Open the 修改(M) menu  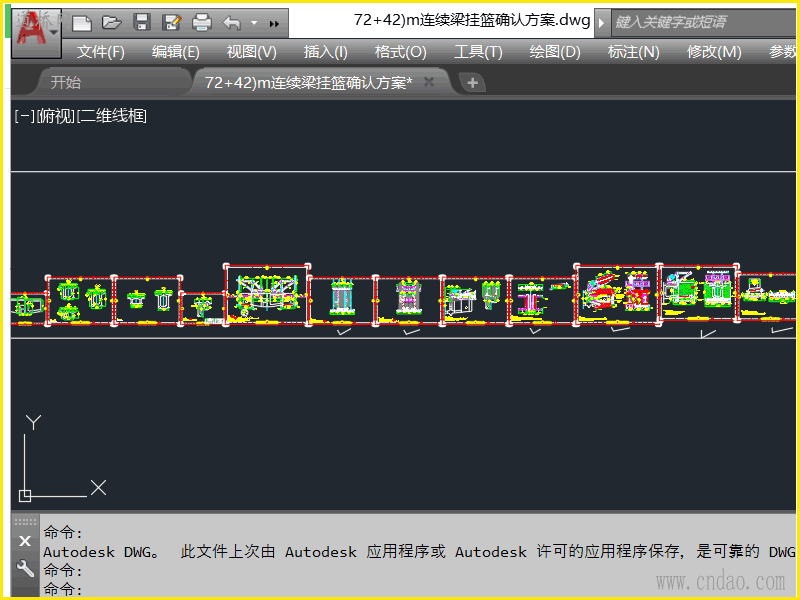[x=714, y=52]
